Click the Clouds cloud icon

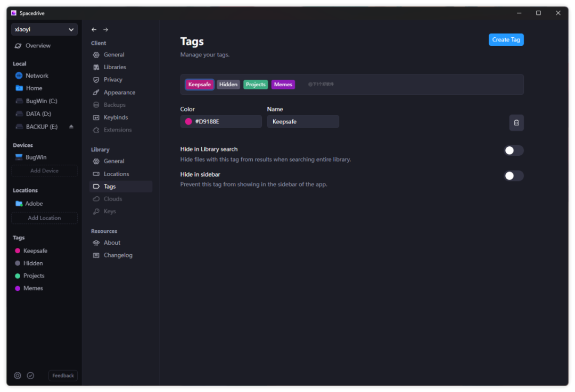pos(96,199)
